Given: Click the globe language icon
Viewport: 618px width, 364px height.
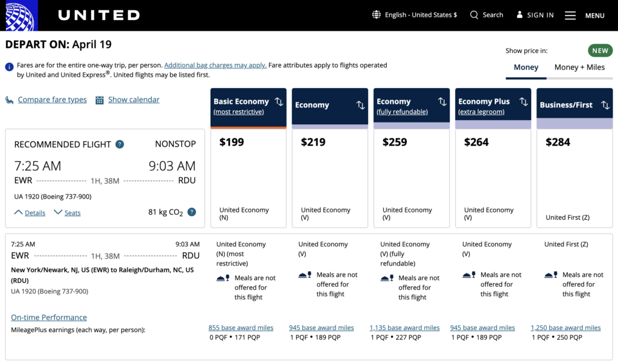Looking at the screenshot, I should pyautogui.click(x=376, y=14).
